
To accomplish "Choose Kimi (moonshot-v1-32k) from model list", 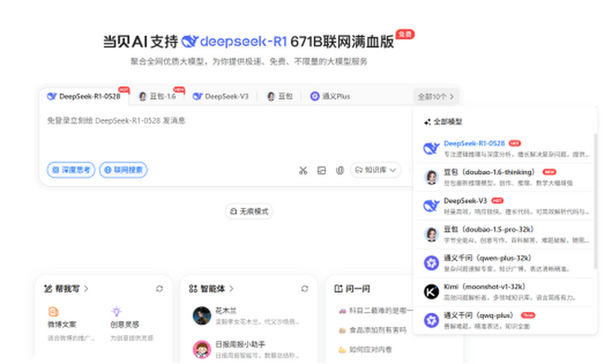I will pyautogui.click(x=504, y=292).
